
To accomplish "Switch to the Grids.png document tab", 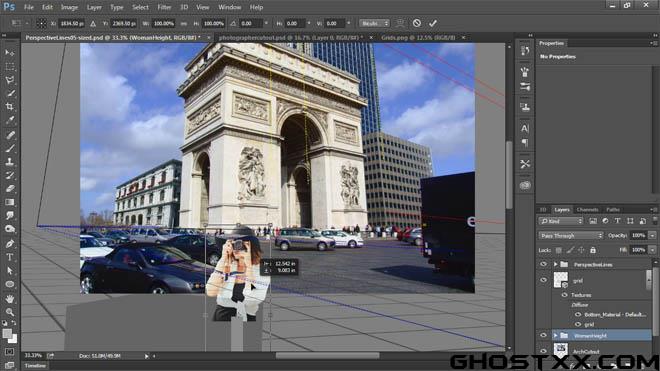I will [418, 37].
